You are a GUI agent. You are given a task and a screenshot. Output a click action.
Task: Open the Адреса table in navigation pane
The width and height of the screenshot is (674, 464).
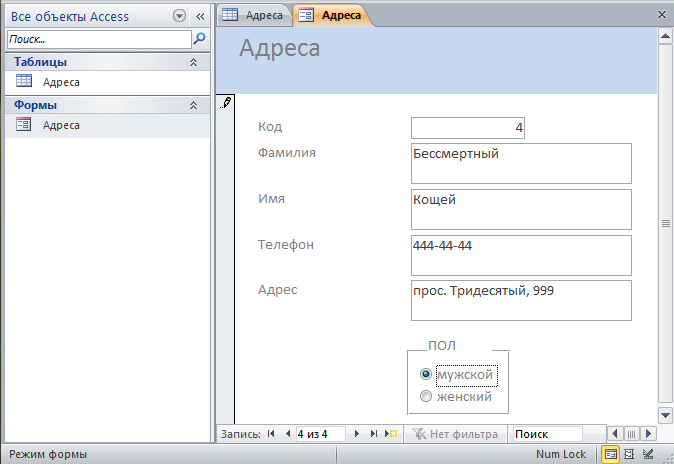(x=107, y=82)
